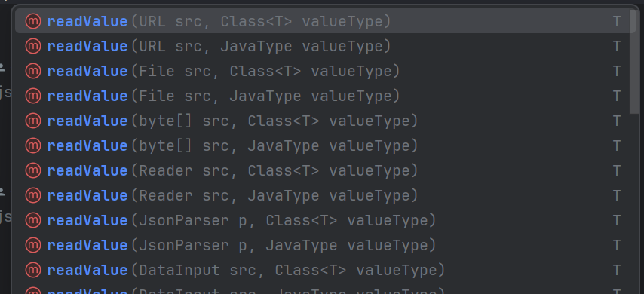The image size is (644, 294).
Task: Click method icon of Reader Class<T> row
Action: pyautogui.click(x=33, y=171)
